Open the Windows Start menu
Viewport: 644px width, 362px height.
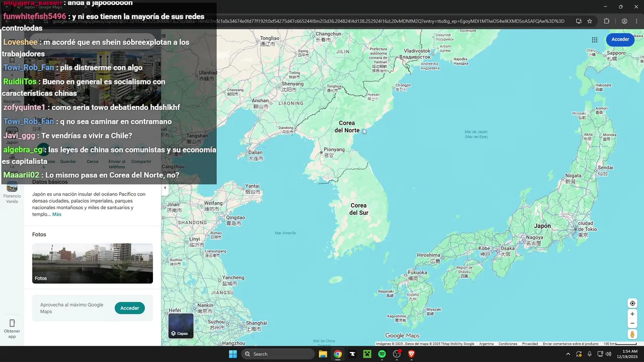(233, 354)
